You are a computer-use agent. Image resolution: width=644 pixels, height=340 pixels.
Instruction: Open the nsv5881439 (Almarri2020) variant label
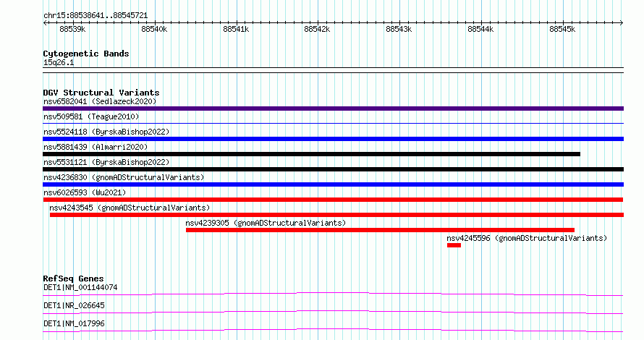pyautogui.click(x=96, y=147)
